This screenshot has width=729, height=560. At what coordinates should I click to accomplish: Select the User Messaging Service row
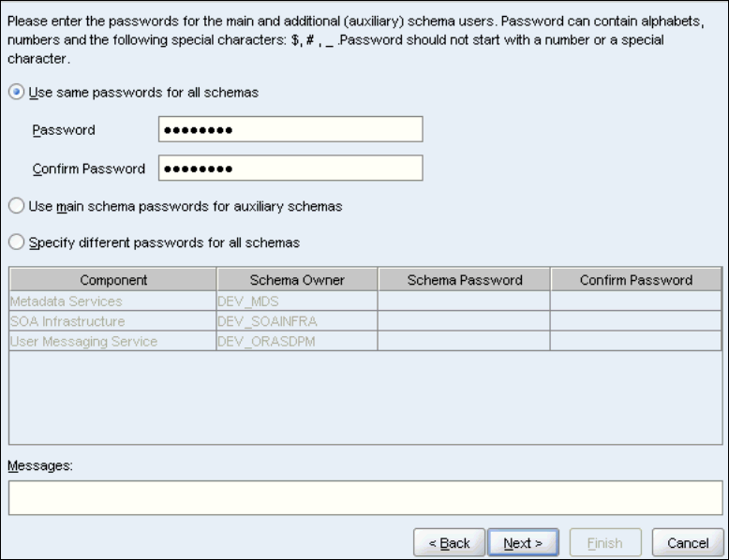tap(82, 342)
